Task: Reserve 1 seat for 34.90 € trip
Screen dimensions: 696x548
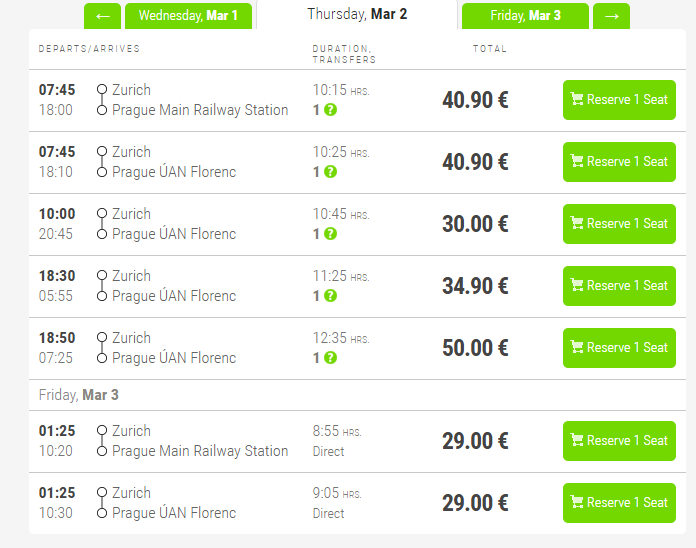Action: [619, 286]
